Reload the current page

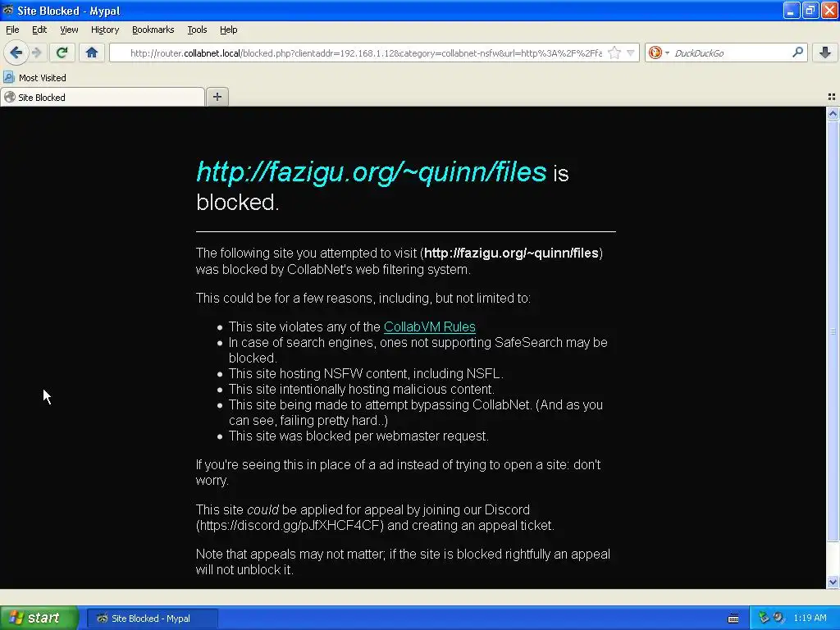click(x=62, y=52)
